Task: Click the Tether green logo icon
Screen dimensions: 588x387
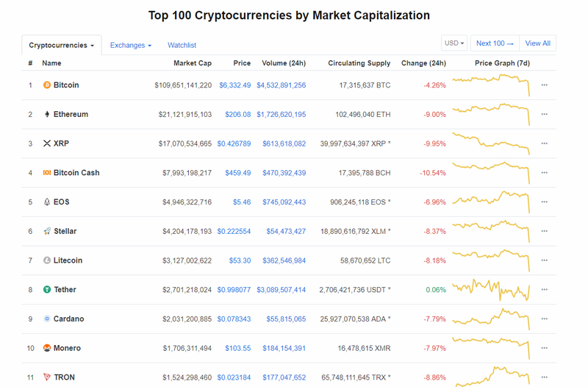Action: click(47, 289)
